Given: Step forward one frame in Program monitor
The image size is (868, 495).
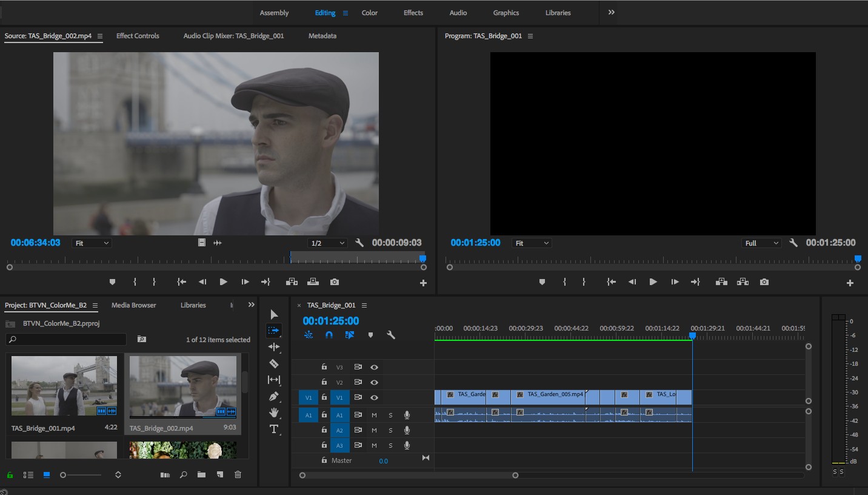Looking at the screenshot, I should tap(675, 282).
